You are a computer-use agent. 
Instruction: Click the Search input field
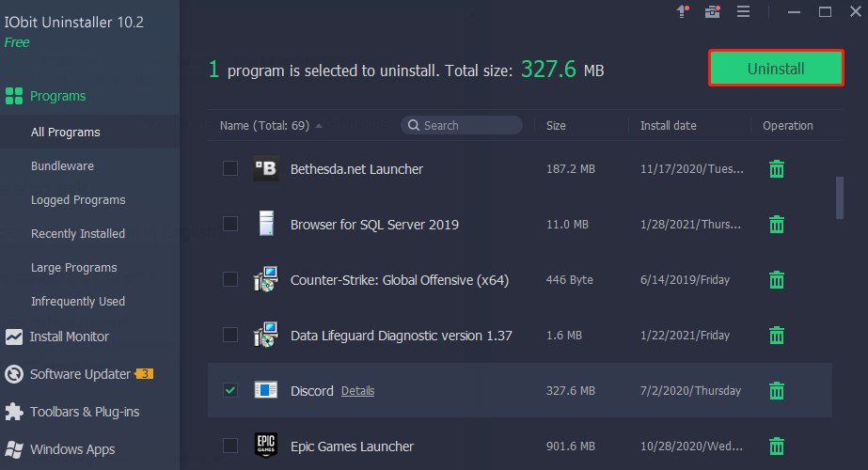tap(462, 125)
